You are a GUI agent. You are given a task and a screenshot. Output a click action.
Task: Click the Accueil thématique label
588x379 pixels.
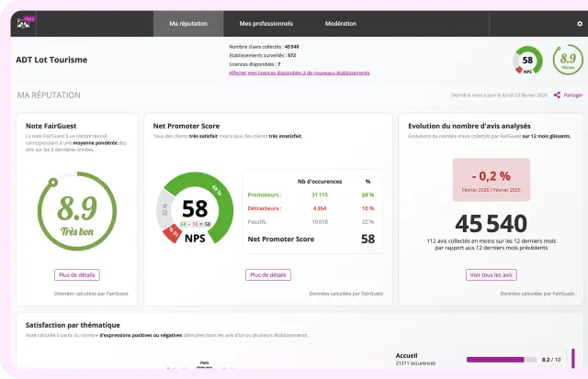point(406,355)
